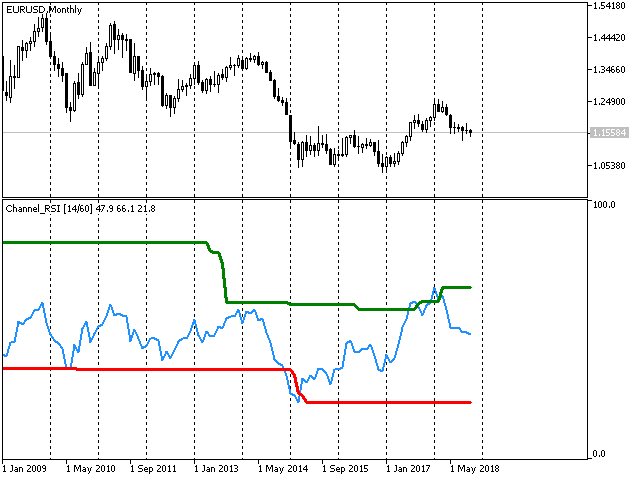Click the 100.0 RSI scale label
The image size is (640, 480).
coord(603,204)
